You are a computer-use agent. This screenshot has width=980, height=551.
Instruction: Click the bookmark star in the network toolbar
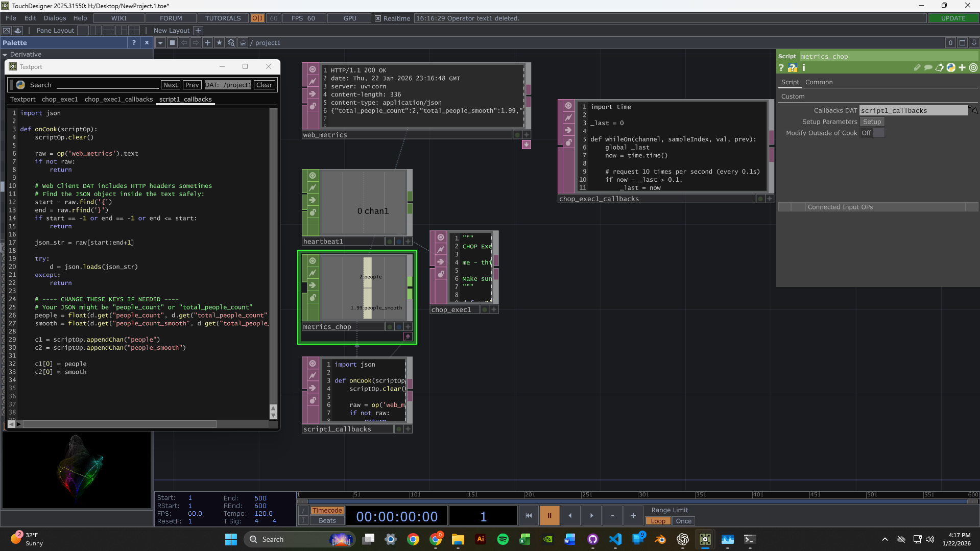219,43
